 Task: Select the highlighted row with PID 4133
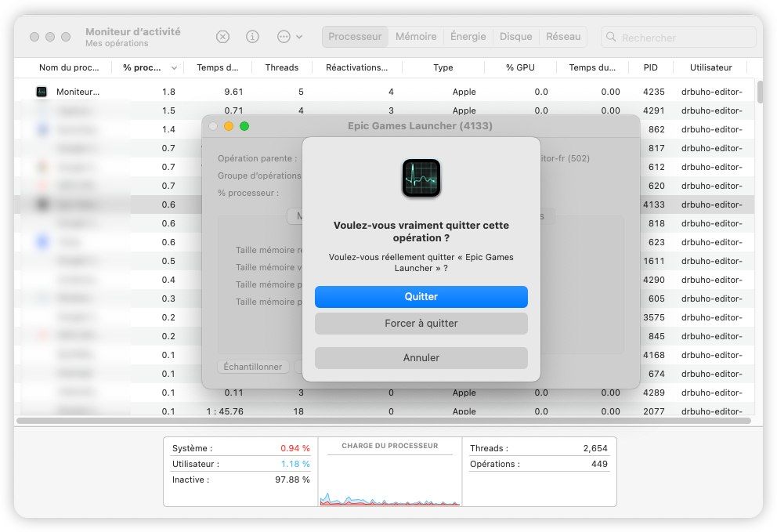[x=384, y=204]
